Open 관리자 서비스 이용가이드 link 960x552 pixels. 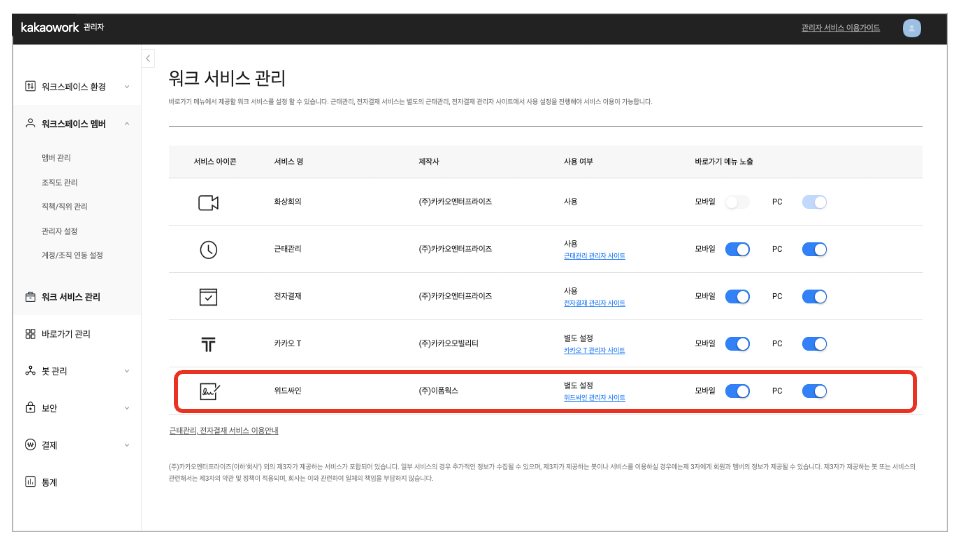click(x=841, y=28)
